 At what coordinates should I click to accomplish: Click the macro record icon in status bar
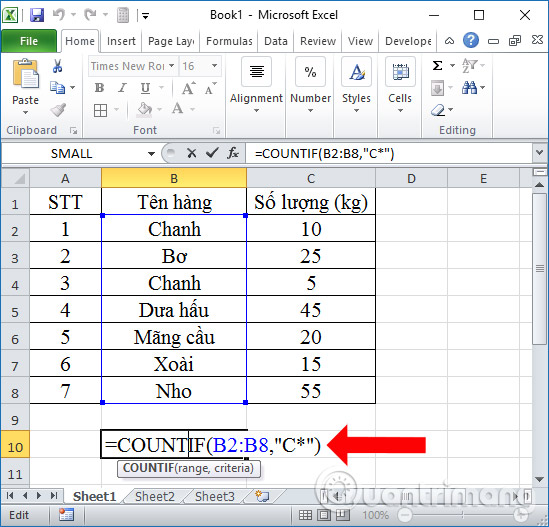tap(66, 515)
